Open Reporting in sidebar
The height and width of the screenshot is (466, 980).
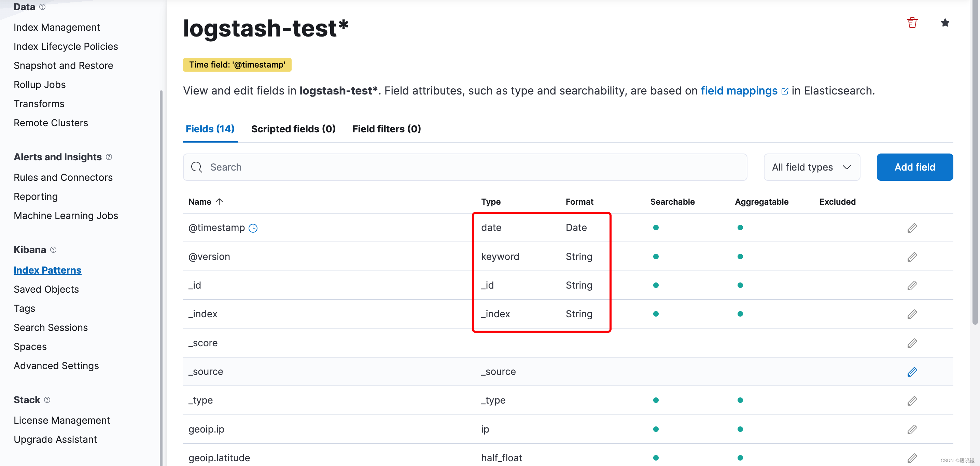[36, 196]
